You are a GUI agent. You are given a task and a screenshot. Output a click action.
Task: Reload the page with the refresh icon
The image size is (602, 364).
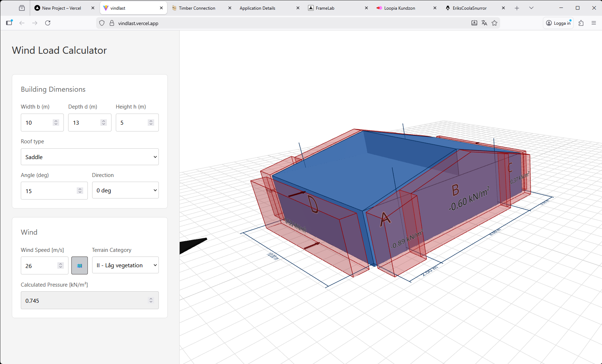(x=48, y=23)
